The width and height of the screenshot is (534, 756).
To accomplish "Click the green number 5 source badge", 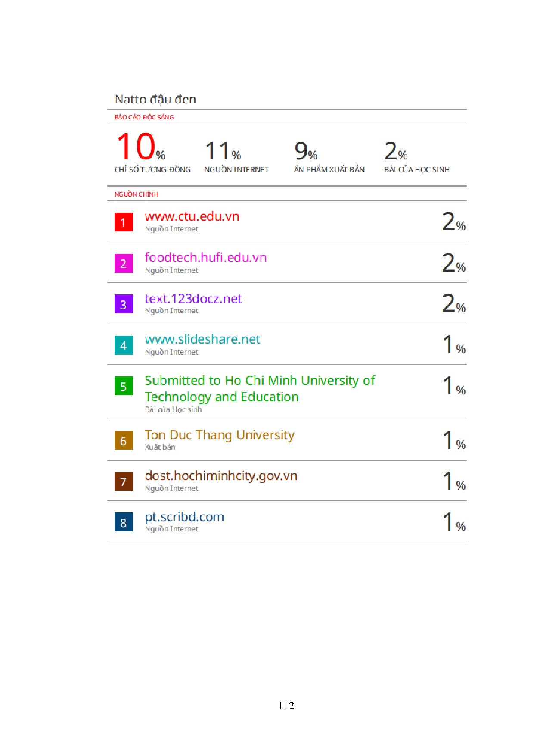I will point(124,386).
